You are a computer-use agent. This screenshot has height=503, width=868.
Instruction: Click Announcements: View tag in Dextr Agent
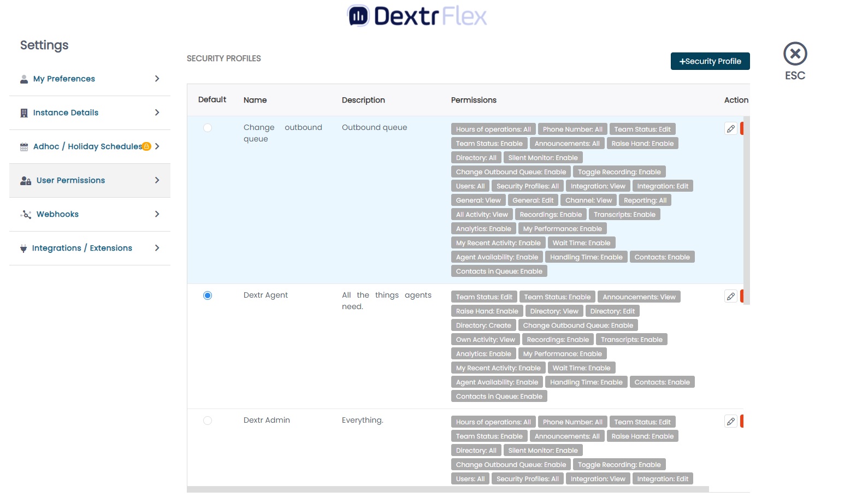tap(639, 297)
